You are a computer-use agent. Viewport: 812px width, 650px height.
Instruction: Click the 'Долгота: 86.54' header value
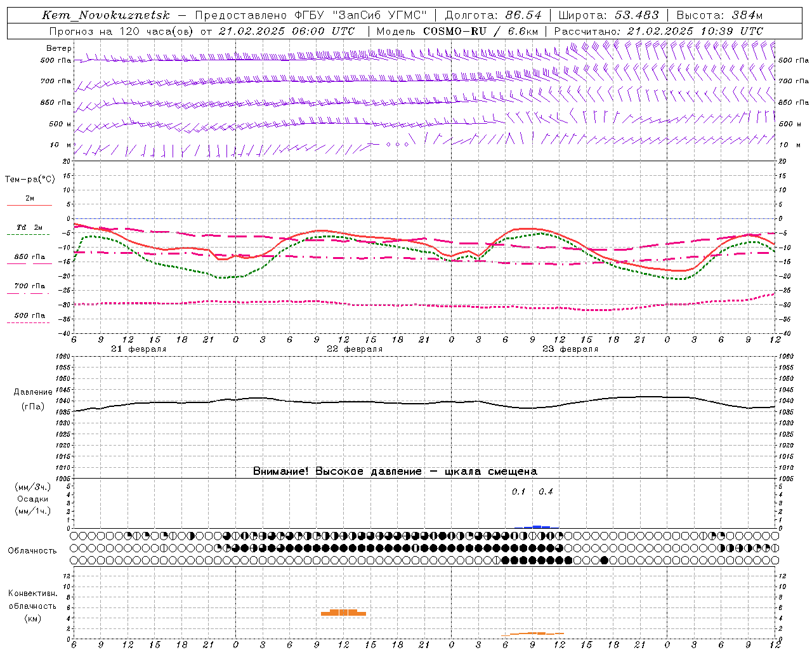494,15
